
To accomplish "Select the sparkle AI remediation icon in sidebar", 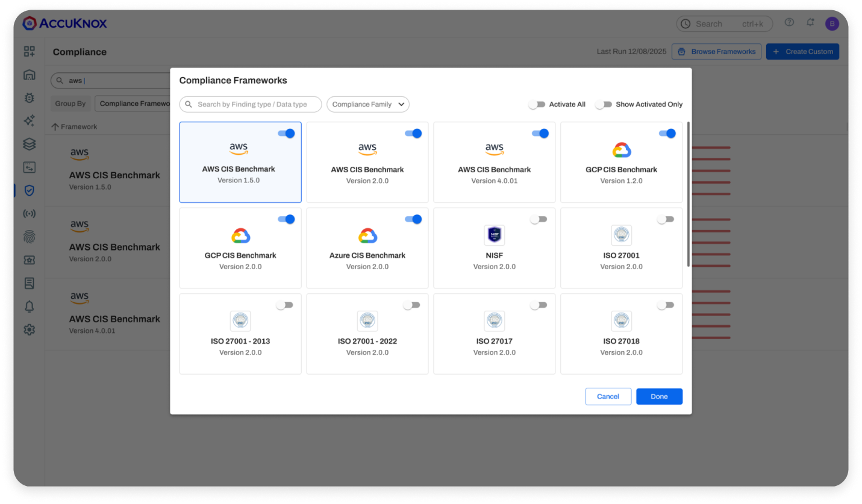I will [x=28, y=120].
